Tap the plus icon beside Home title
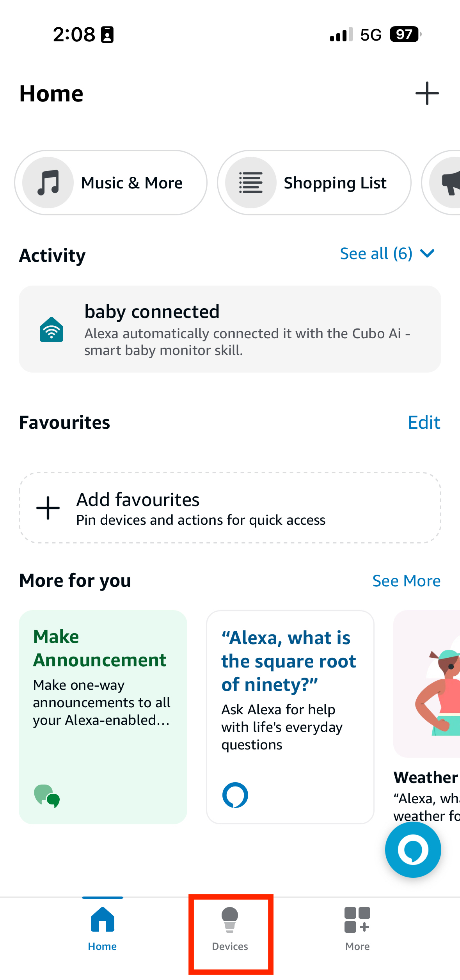 tap(427, 94)
